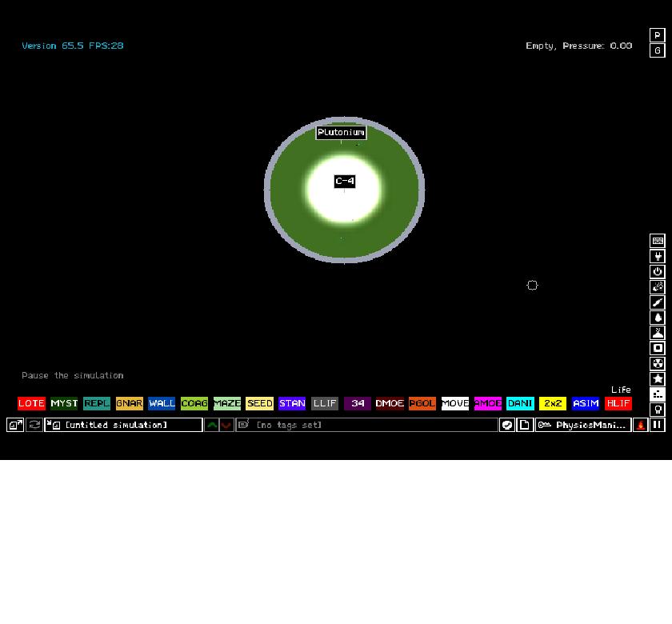Select the MOVE life element
This screenshot has width=672, height=624.
point(455,403)
